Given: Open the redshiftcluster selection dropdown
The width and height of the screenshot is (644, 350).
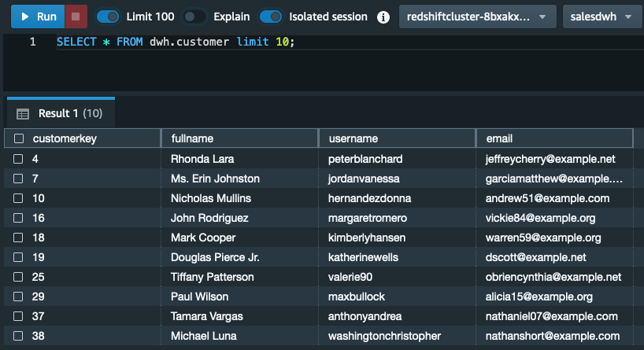Looking at the screenshot, I should tap(478, 17).
